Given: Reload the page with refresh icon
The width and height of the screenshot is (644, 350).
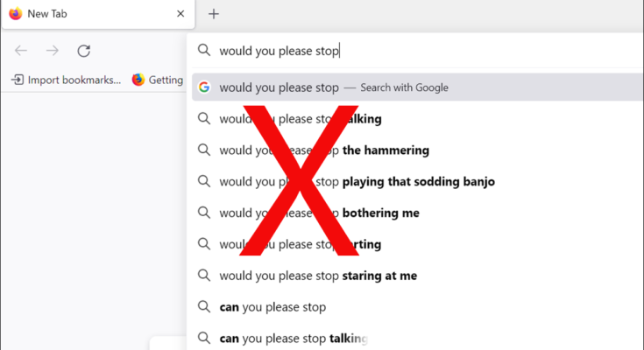Looking at the screenshot, I should (84, 51).
